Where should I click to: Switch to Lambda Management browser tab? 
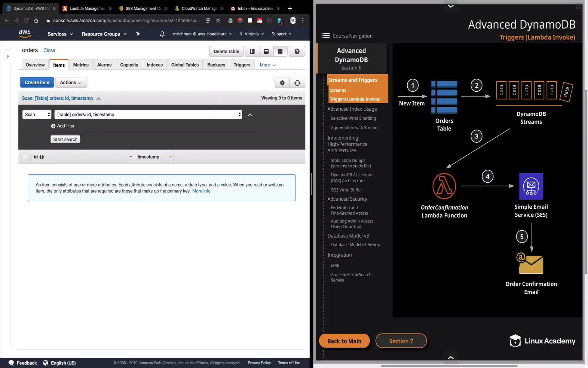[x=87, y=9]
